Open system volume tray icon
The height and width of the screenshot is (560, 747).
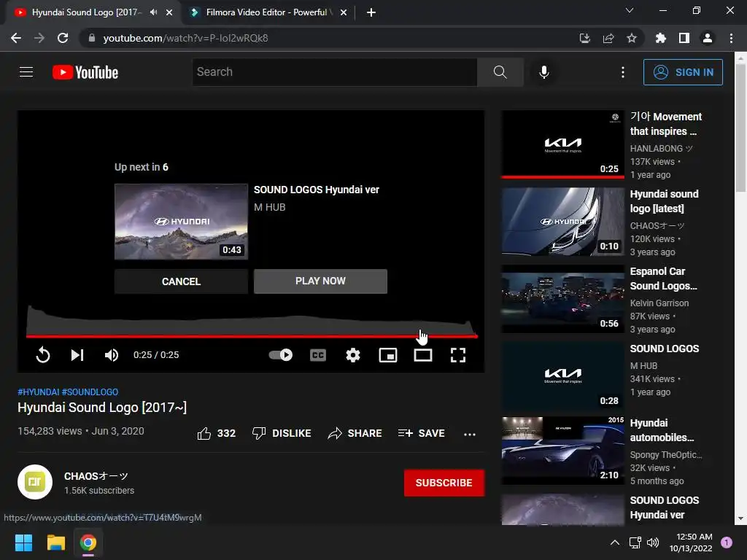(x=653, y=542)
